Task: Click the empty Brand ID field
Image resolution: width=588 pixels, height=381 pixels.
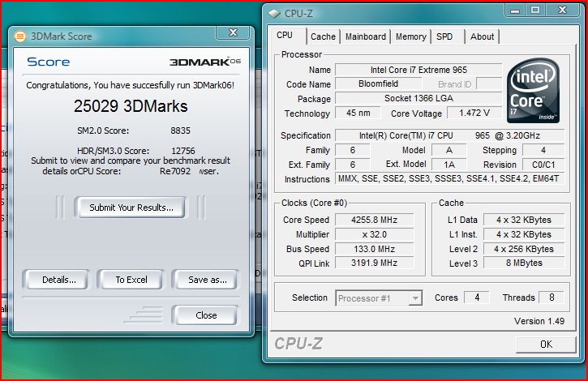Action: [x=489, y=83]
